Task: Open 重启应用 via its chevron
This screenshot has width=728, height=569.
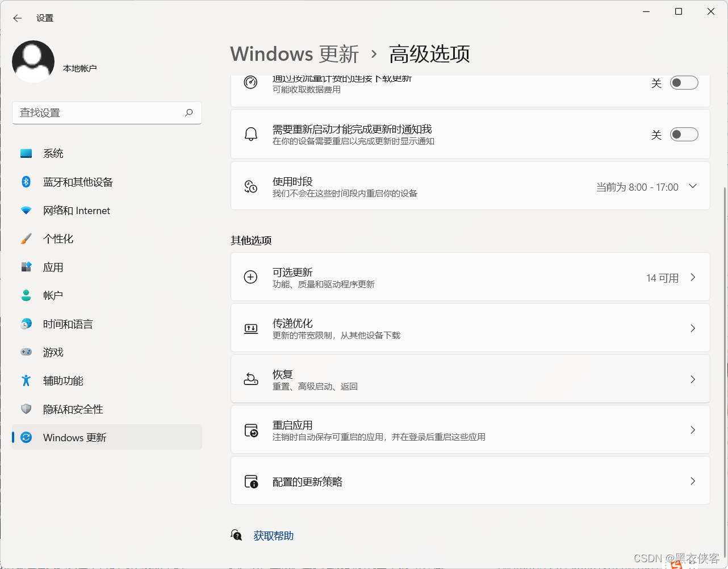Action: point(693,430)
